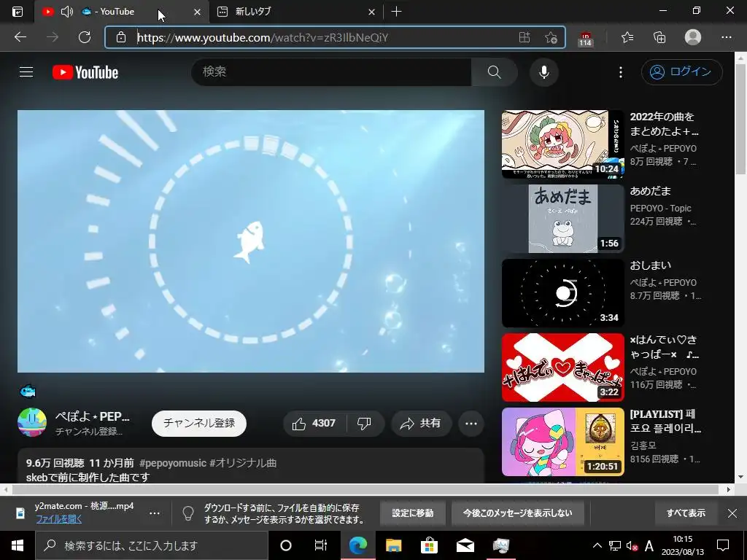Go to YouTube home via logo
747x560 pixels.
[x=85, y=72]
